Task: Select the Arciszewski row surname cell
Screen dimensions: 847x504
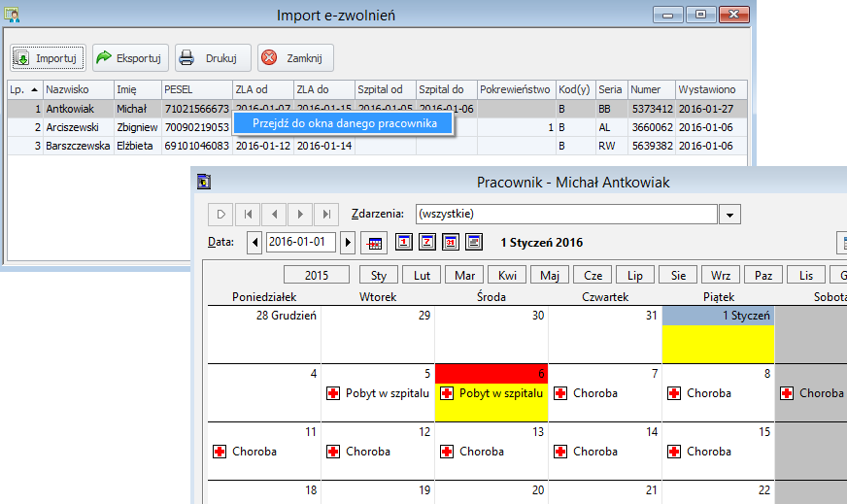Action: (79, 127)
